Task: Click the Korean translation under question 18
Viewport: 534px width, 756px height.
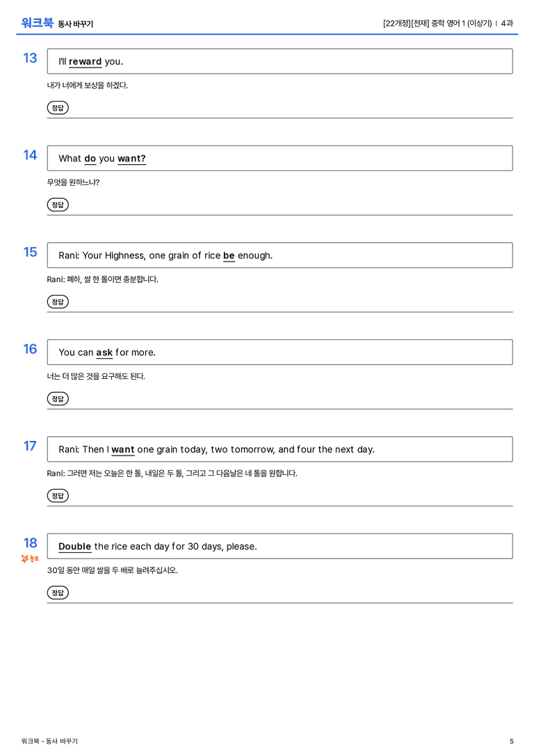Action: coord(113,570)
